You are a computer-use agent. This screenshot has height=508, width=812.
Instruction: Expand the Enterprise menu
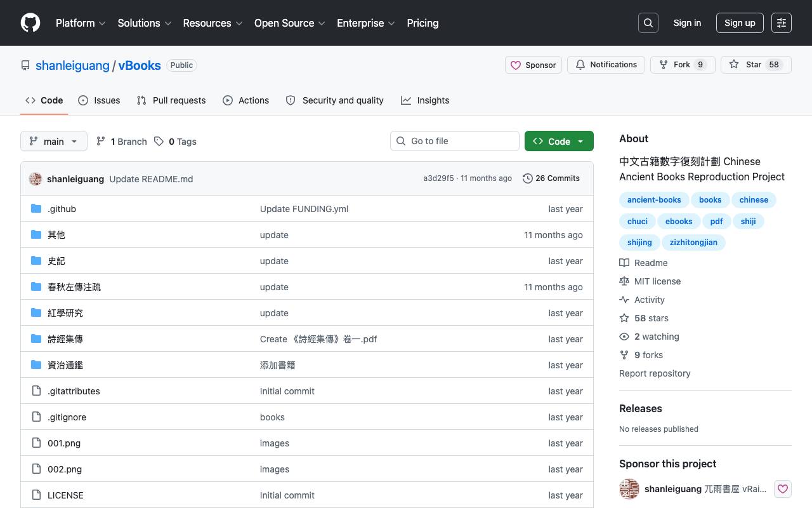tap(366, 23)
